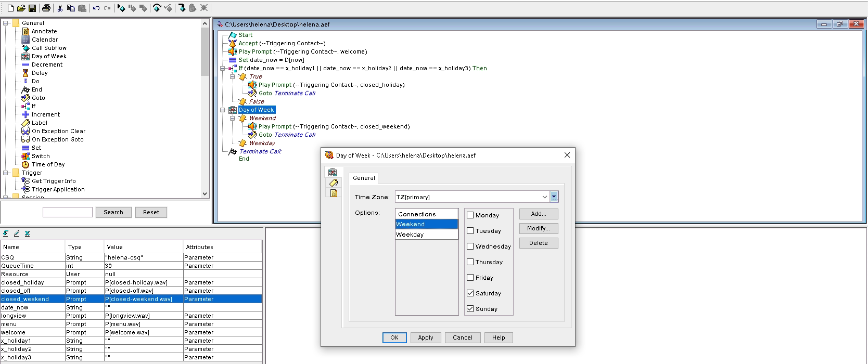Viewport: 868px width, 364px height.
Task: Check the Monday checkbox
Action: pos(470,215)
